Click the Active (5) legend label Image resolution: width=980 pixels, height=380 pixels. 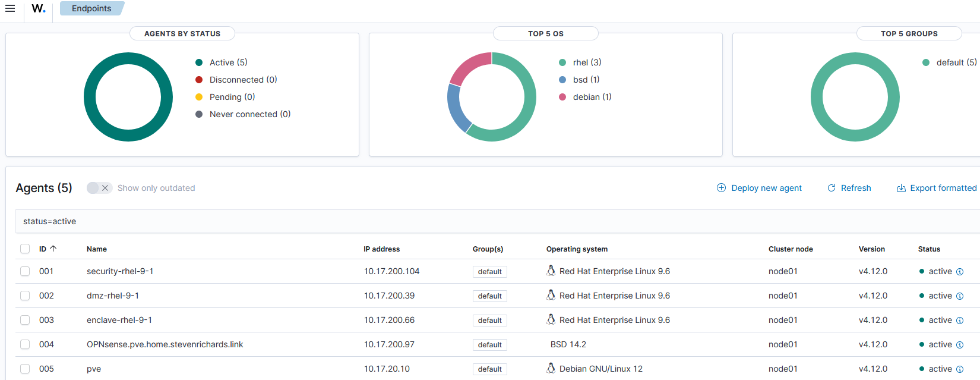pyautogui.click(x=229, y=62)
